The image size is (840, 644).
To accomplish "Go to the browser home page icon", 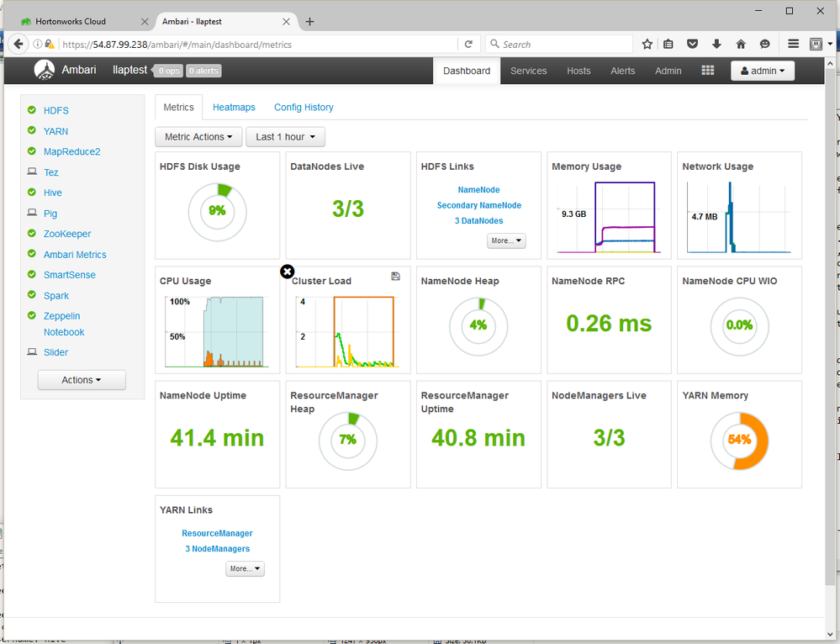I will point(741,45).
